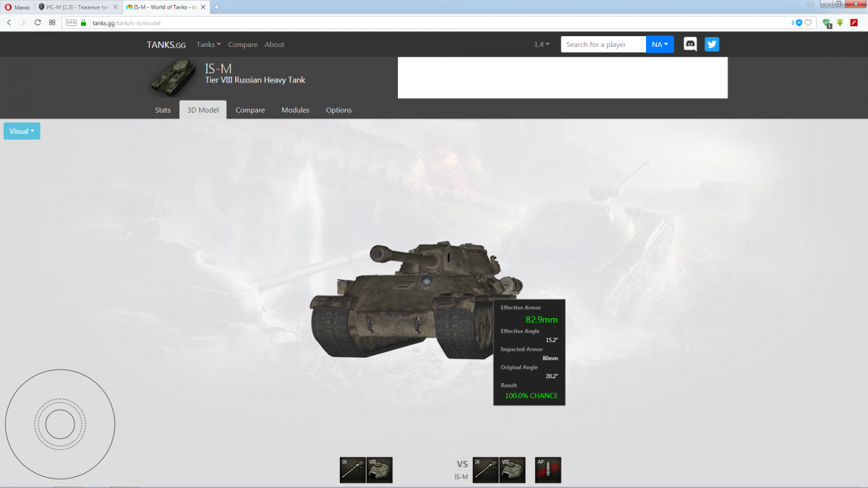Open the green shield extension with badge
Screen dimensions: 868x488
(827, 23)
